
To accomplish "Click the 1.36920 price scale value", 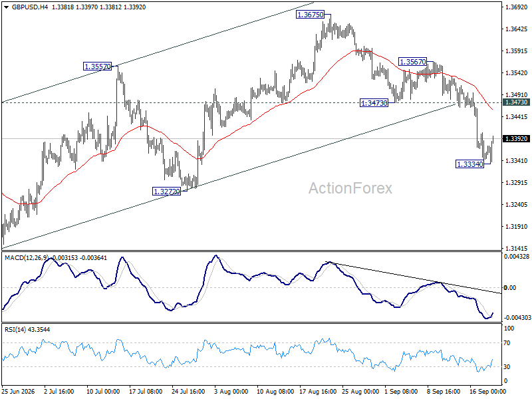I will [x=517, y=7].
